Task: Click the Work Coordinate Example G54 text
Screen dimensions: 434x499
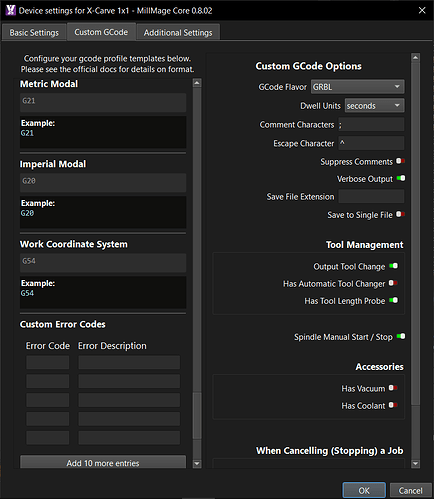Action: point(27,293)
